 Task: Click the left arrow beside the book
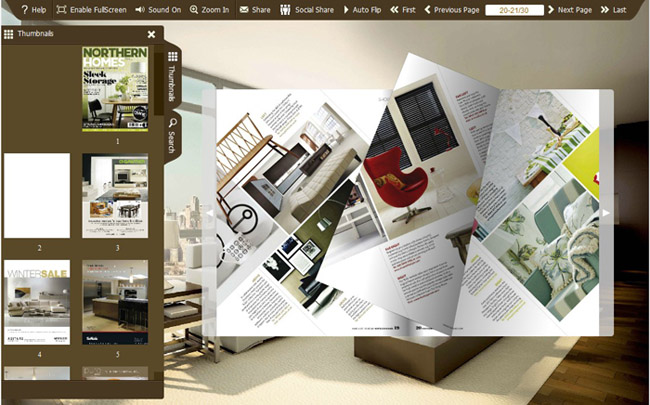coord(209,213)
